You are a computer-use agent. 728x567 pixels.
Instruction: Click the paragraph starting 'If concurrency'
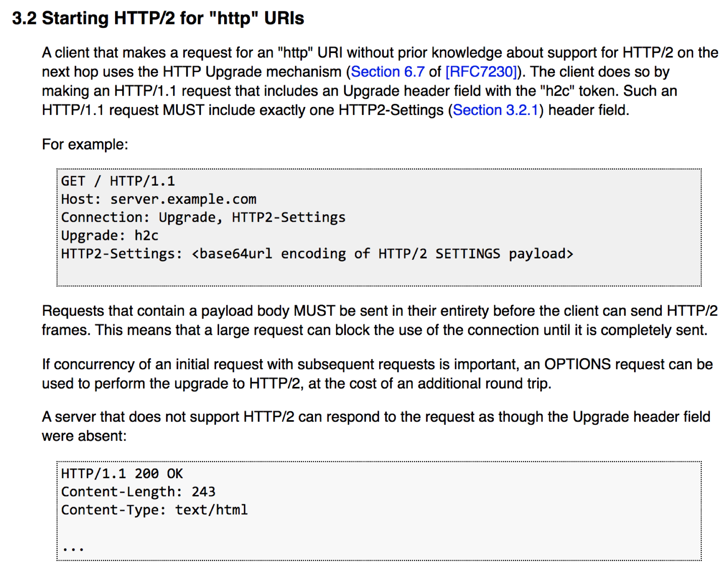tap(377, 374)
